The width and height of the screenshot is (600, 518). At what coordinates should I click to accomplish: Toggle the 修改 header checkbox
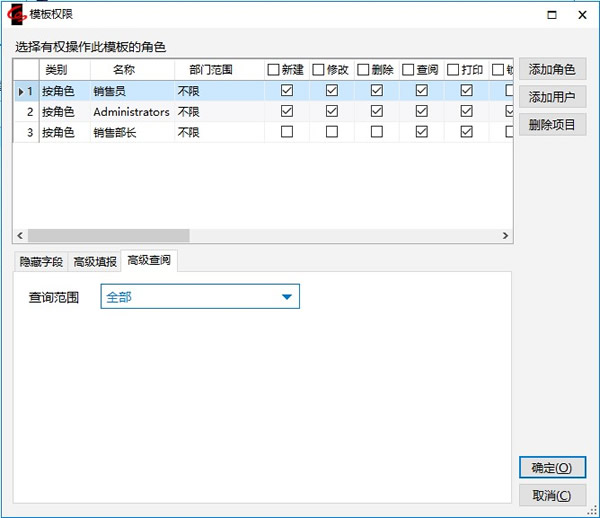[x=318, y=70]
